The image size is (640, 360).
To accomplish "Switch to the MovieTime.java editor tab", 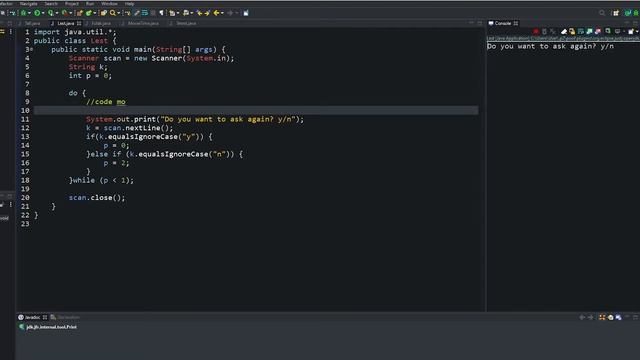I will click(143, 23).
